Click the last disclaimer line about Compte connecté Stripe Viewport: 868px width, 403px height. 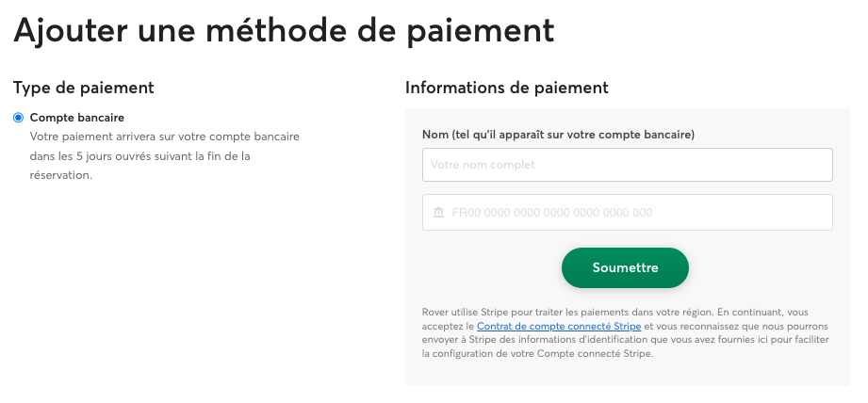pos(537,354)
